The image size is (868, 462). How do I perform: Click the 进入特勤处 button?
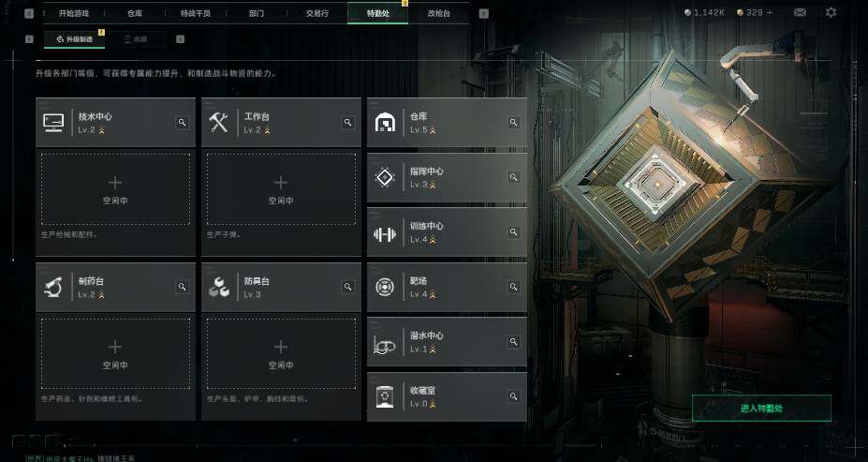[x=761, y=409]
